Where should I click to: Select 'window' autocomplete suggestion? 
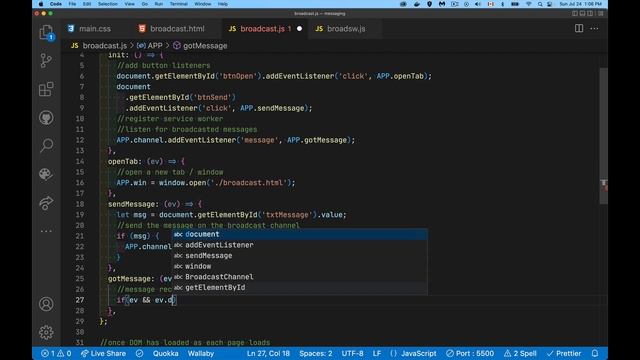(x=300, y=266)
